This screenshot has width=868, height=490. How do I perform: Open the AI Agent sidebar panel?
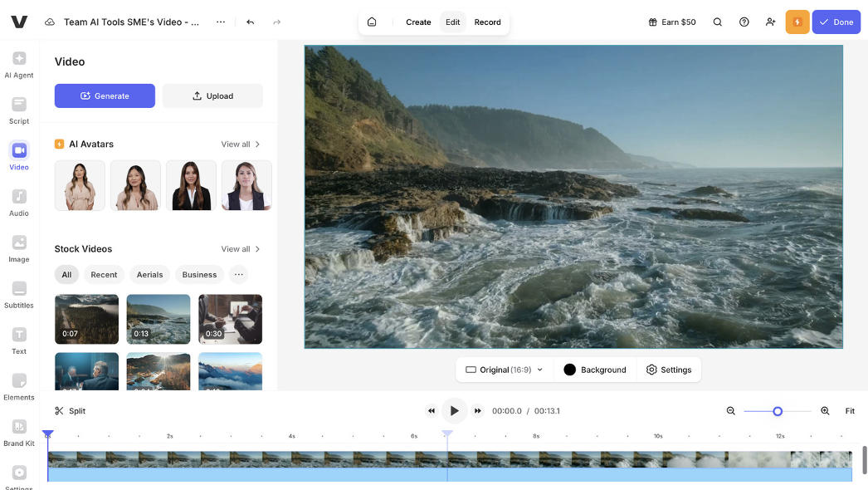pyautogui.click(x=19, y=64)
